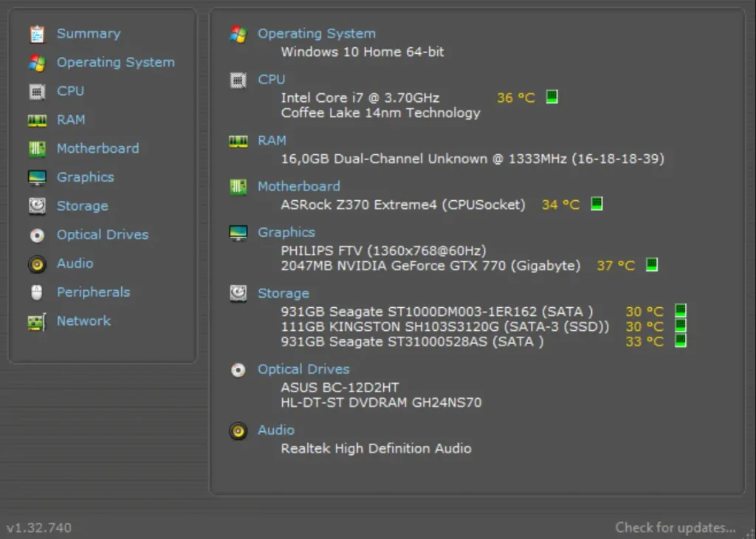The height and width of the screenshot is (539, 756).
Task: Select the CPU icon in the sidebar
Action: pos(37,91)
